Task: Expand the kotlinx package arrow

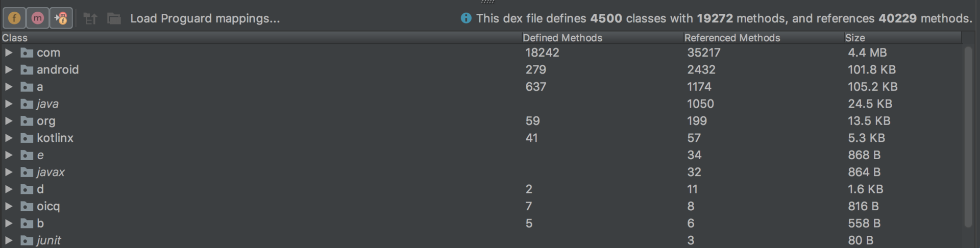Action: pos(9,138)
